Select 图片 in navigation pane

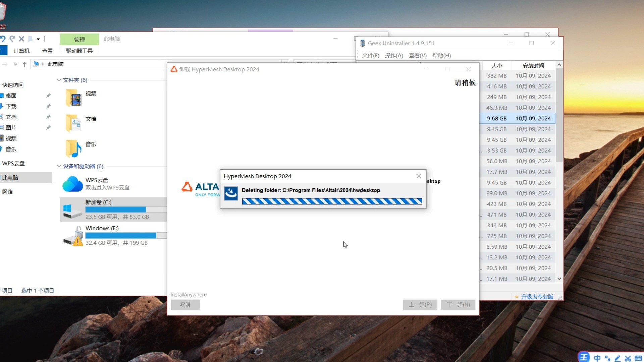11,128
